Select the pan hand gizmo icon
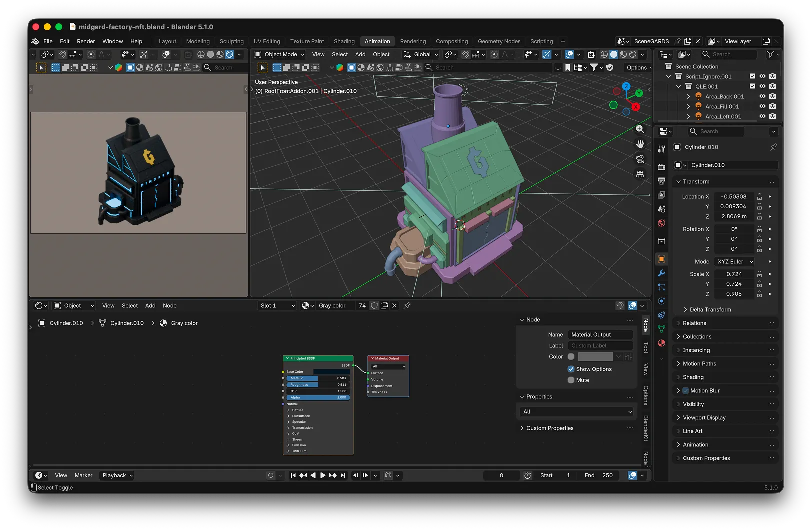 point(640,144)
